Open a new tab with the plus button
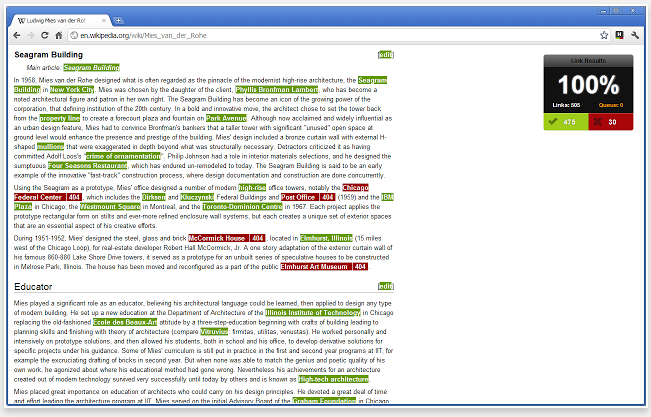This screenshot has width=651, height=417. [118, 20]
